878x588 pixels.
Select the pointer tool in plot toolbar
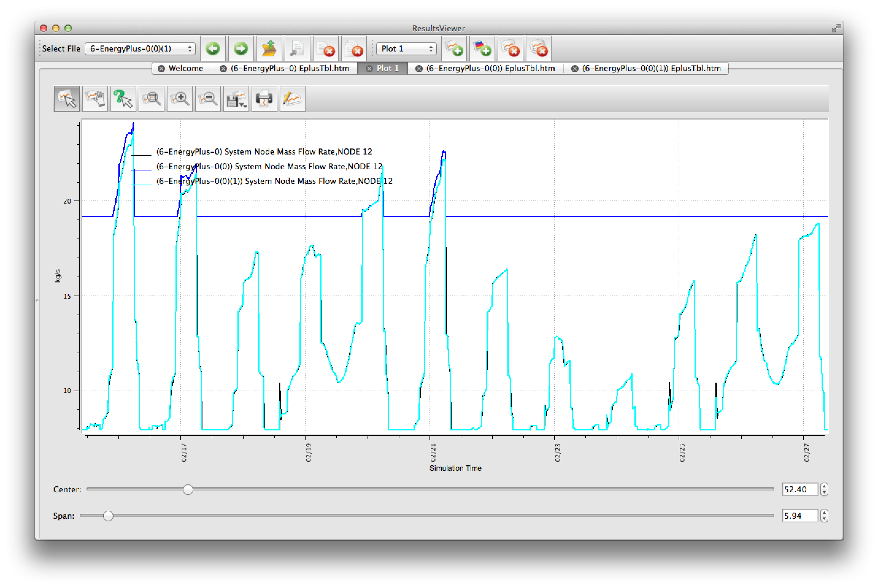67,99
